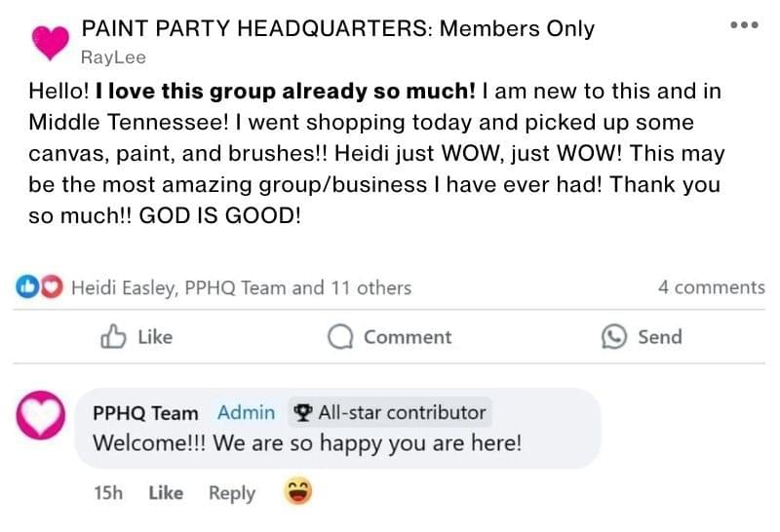Viewport: 780px width, 532px height.
Task: Click the 15h comment timestamp
Action: click(x=107, y=493)
